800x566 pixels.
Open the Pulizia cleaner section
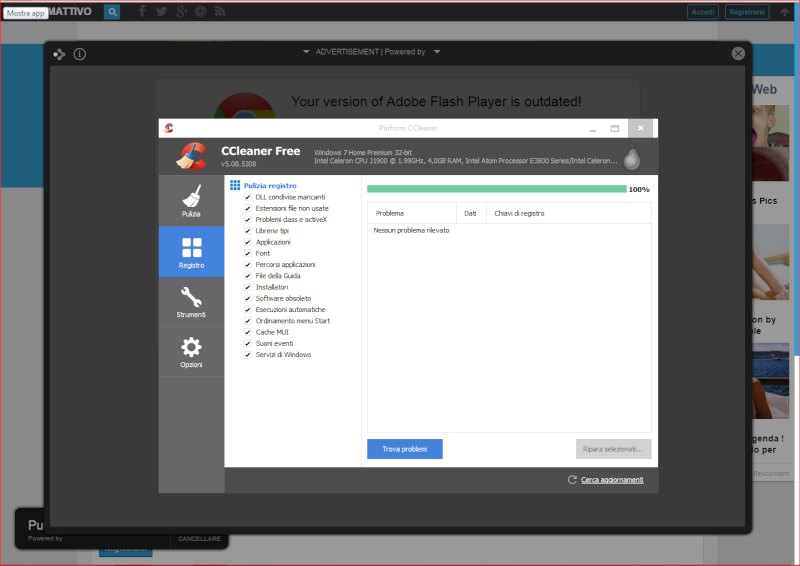click(x=191, y=201)
